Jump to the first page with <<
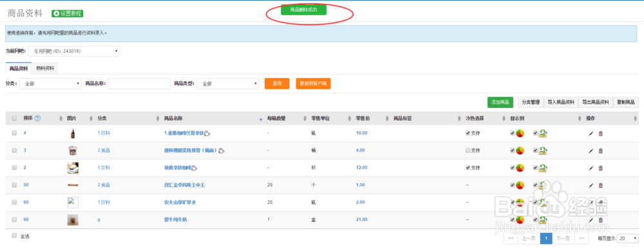The width and height of the screenshot is (644, 249). [511, 238]
